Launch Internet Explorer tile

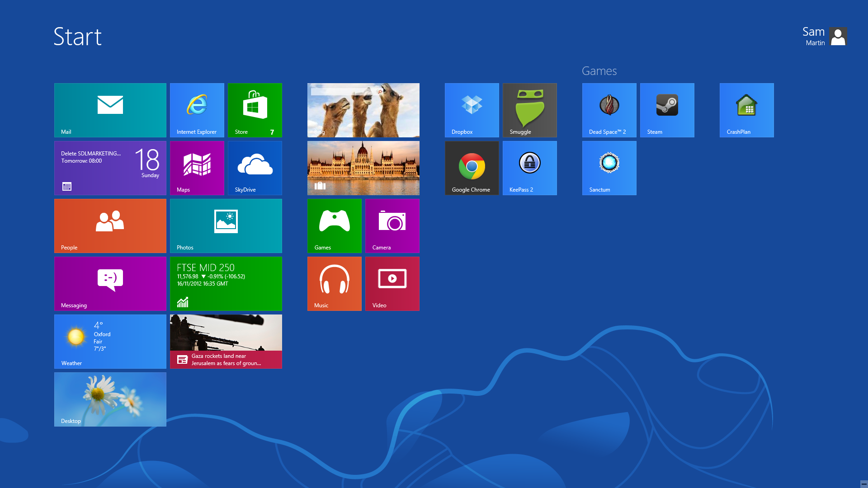tap(197, 110)
